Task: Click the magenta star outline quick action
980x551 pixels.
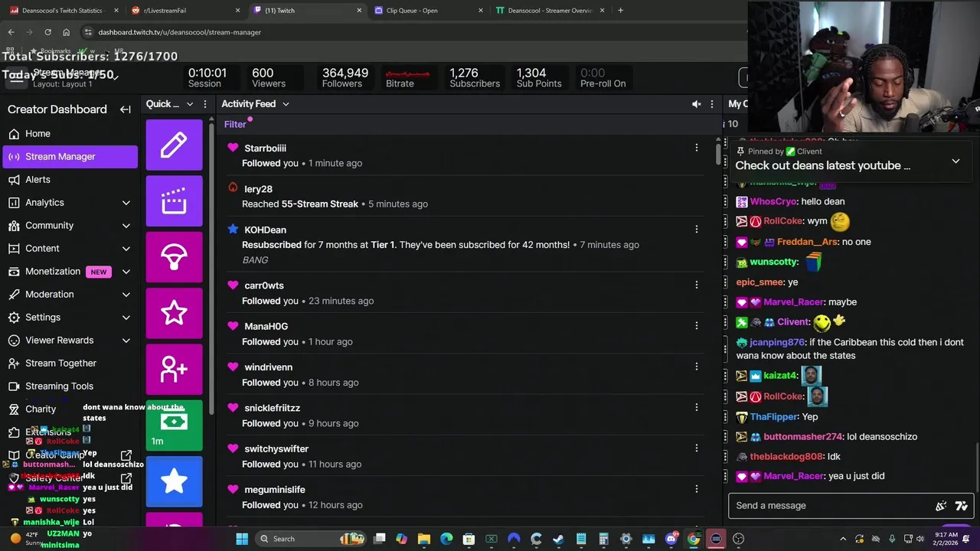Action: pos(175,313)
